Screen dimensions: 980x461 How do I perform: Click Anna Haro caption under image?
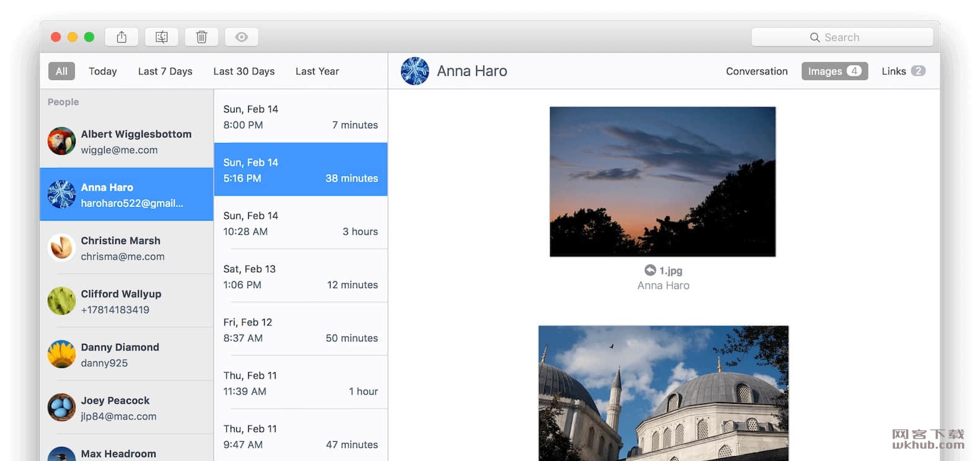(663, 286)
